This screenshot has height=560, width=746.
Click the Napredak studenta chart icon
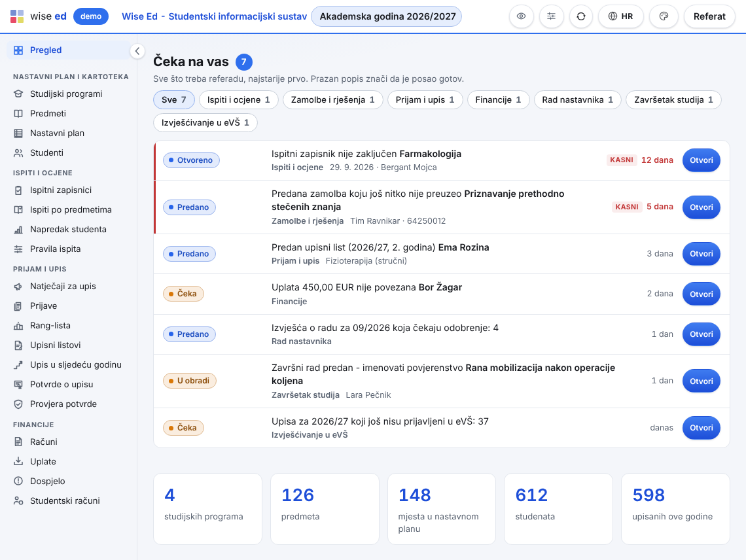[x=18, y=230]
